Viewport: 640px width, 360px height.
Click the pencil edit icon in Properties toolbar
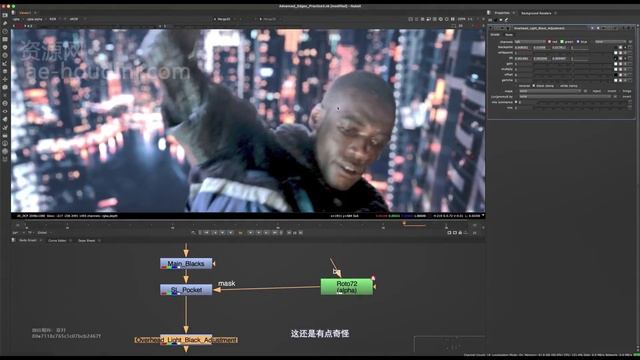[x=506, y=20]
